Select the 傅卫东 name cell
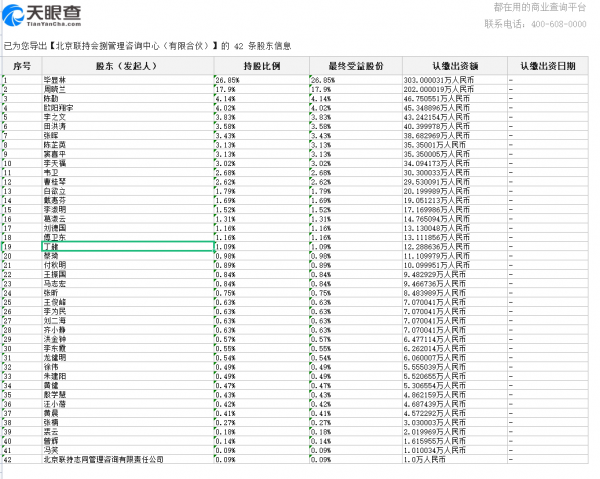Viewport: 600px width, 479px height. click(127, 237)
